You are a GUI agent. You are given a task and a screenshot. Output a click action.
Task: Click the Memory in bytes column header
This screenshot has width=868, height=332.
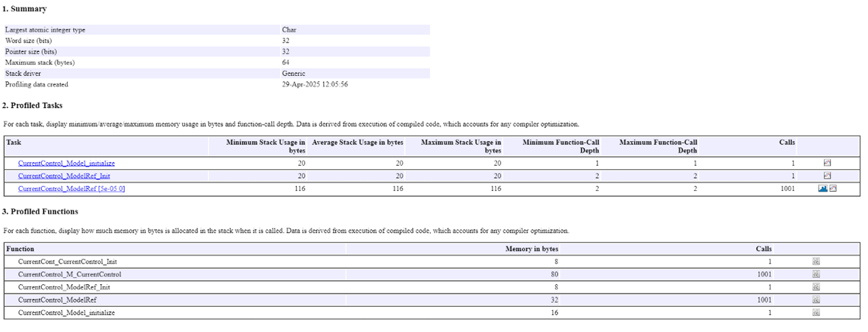tap(532, 249)
